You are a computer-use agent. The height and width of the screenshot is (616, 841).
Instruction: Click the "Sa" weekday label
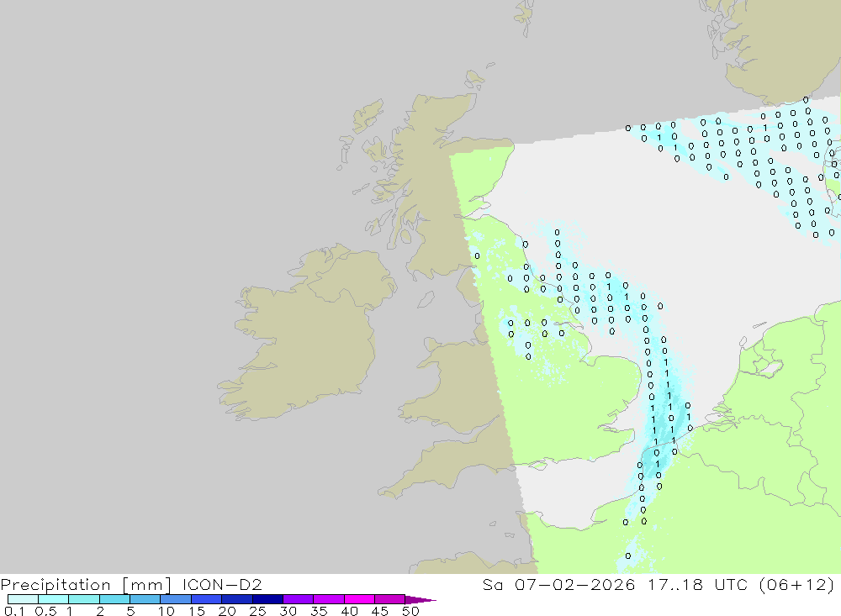(x=492, y=584)
